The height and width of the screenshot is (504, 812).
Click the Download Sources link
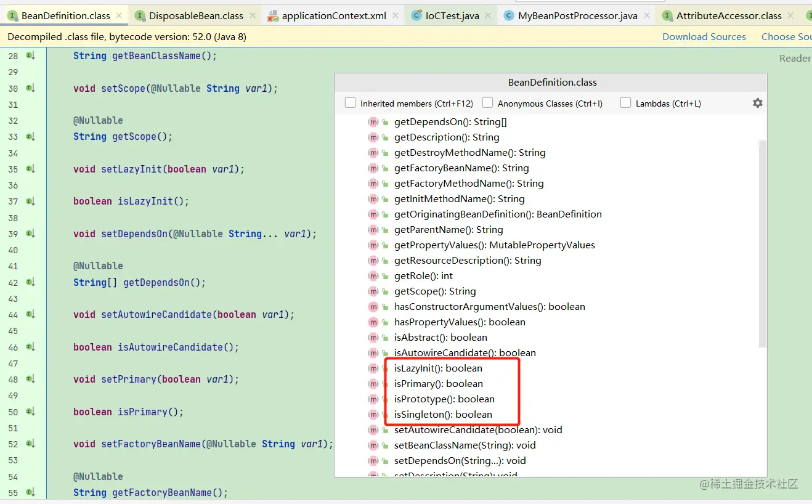point(704,37)
